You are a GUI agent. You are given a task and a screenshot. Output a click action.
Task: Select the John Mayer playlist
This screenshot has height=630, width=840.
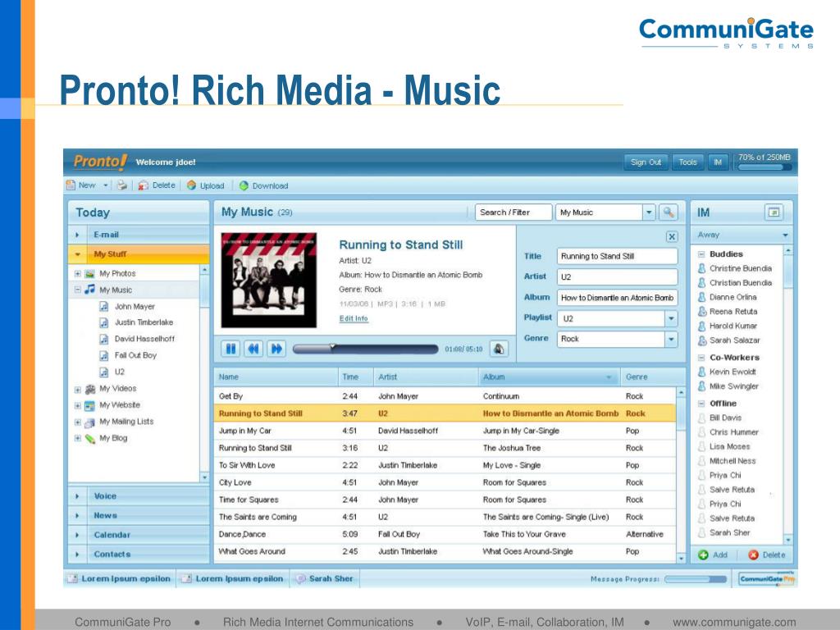point(135,307)
